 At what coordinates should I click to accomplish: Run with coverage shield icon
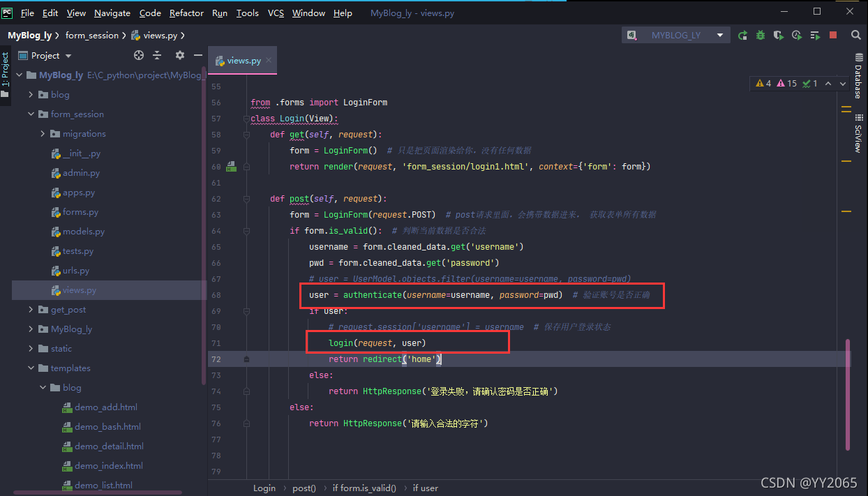click(x=779, y=35)
